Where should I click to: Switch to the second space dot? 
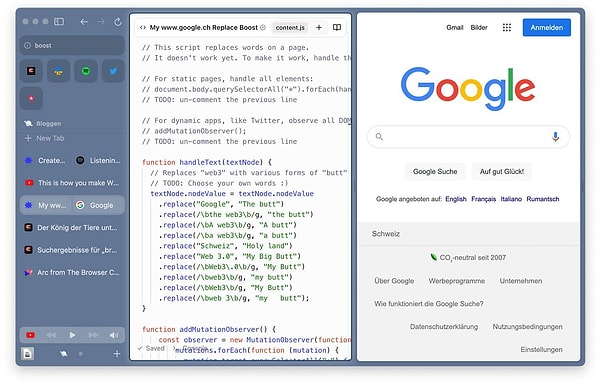click(80, 354)
